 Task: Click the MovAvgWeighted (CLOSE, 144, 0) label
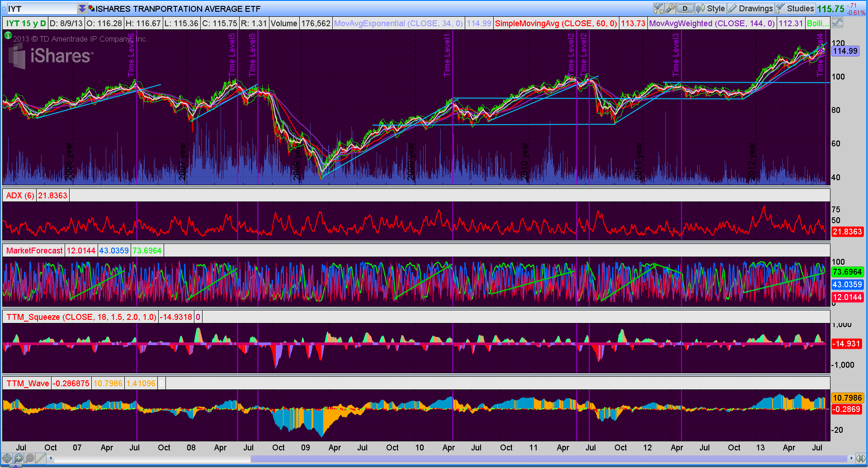pyautogui.click(x=712, y=23)
